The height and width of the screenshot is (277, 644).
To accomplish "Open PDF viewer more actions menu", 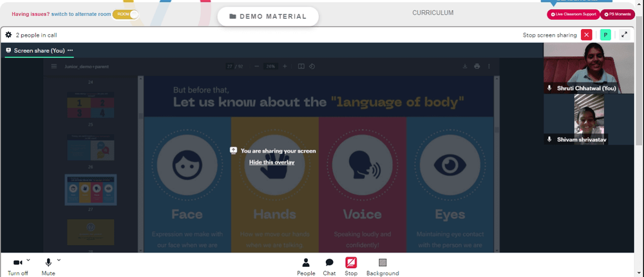I will (x=489, y=66).
